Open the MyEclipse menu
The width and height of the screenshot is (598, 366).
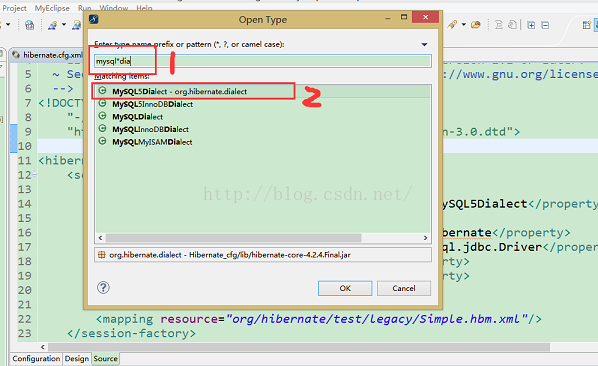point(52,8)
